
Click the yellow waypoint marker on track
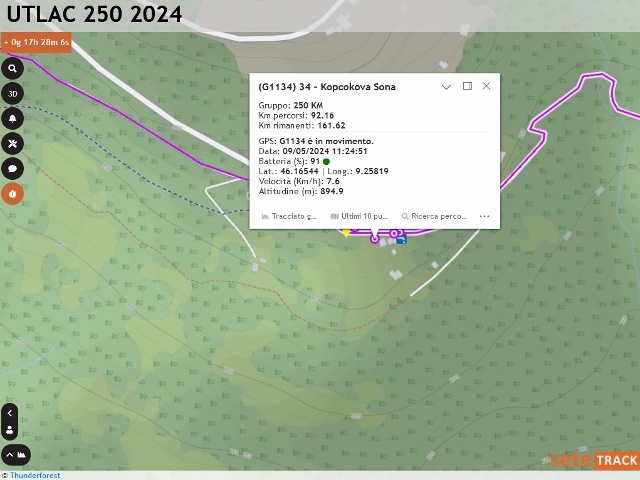click(x=346, y=233)
